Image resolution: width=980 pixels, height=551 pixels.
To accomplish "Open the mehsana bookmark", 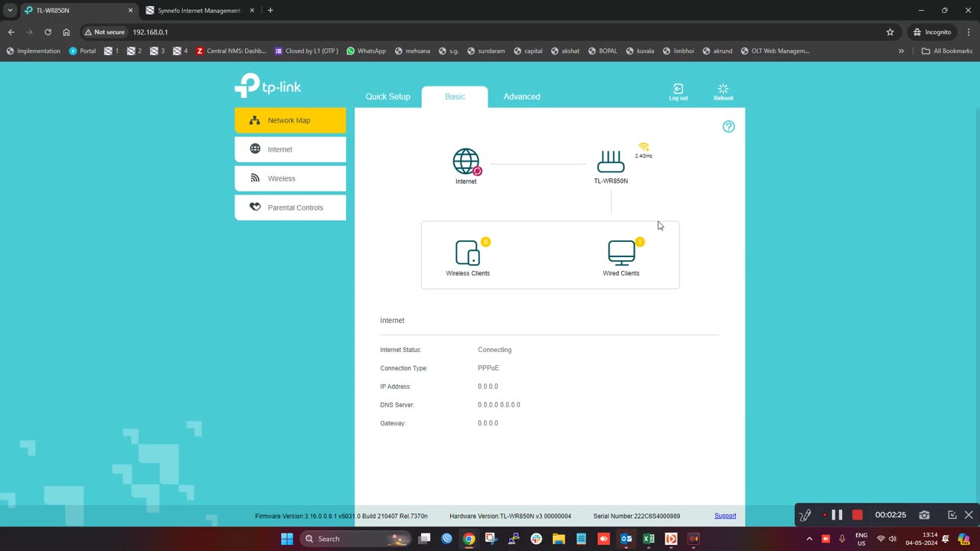I will [413, 51].
